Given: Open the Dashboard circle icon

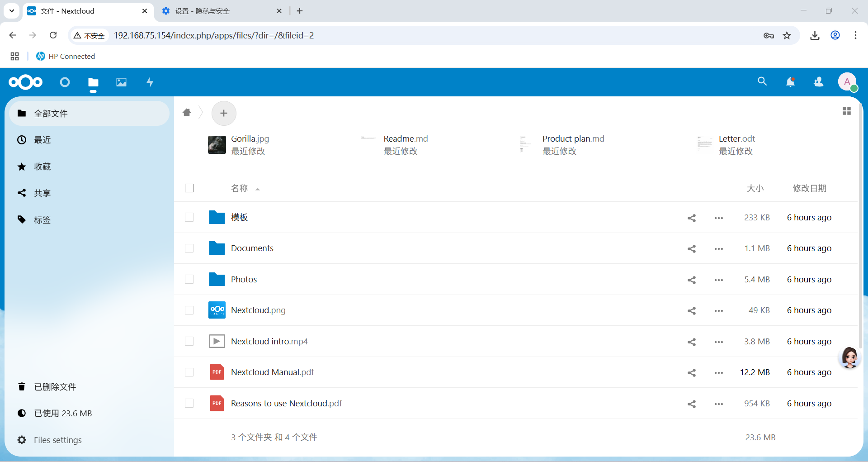Looking at the screenshot, I should [x=65, y=82].
